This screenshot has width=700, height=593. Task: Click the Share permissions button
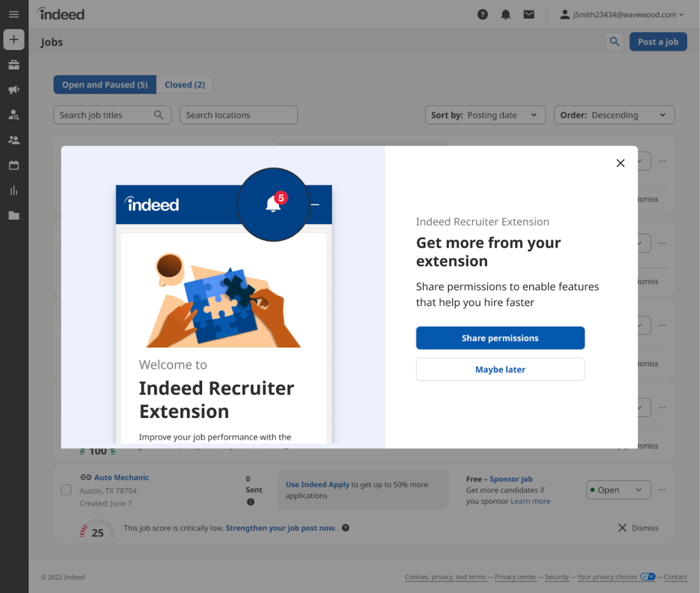(x=500, y=338)
